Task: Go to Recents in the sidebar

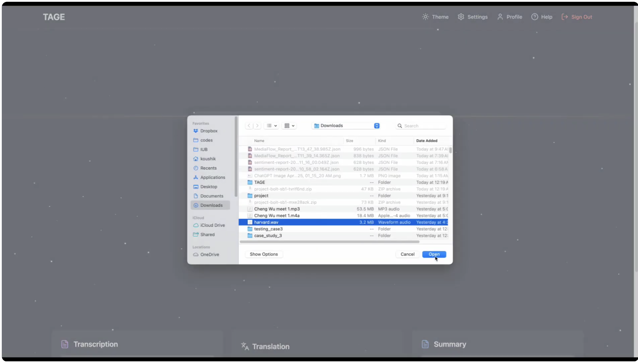Action: pyautogui.click(x=208, y=168)
